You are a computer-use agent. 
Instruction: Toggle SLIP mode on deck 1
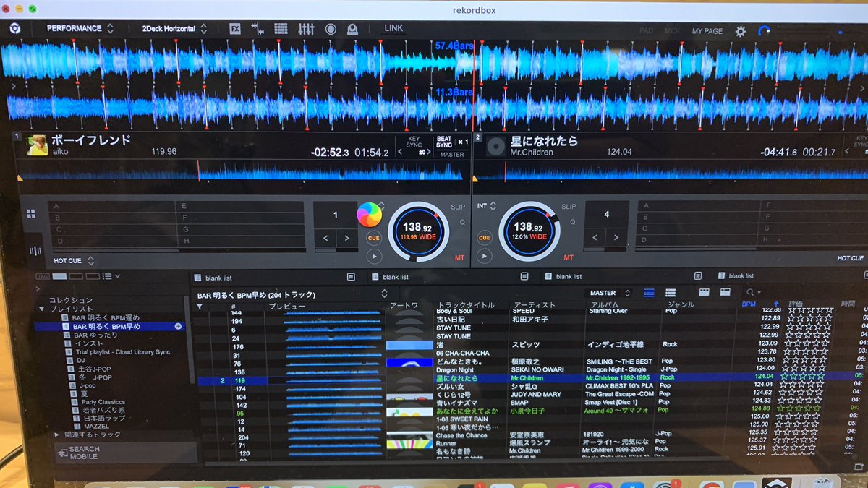point(458,207)
